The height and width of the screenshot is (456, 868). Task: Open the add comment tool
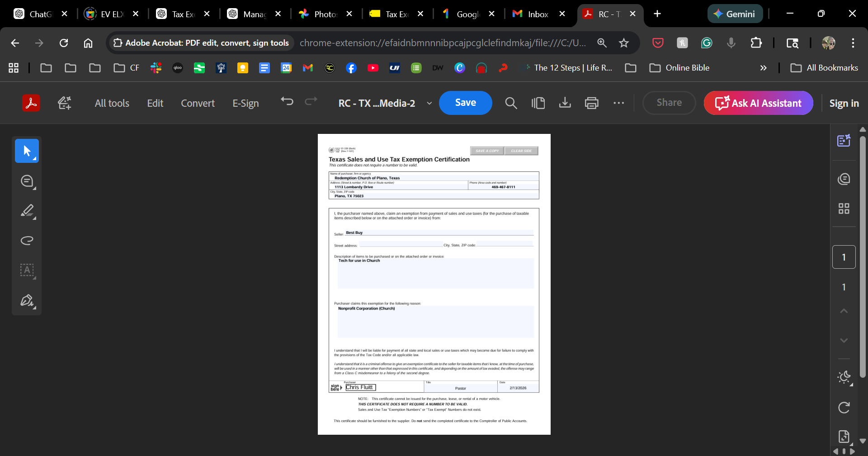[27, 181]
